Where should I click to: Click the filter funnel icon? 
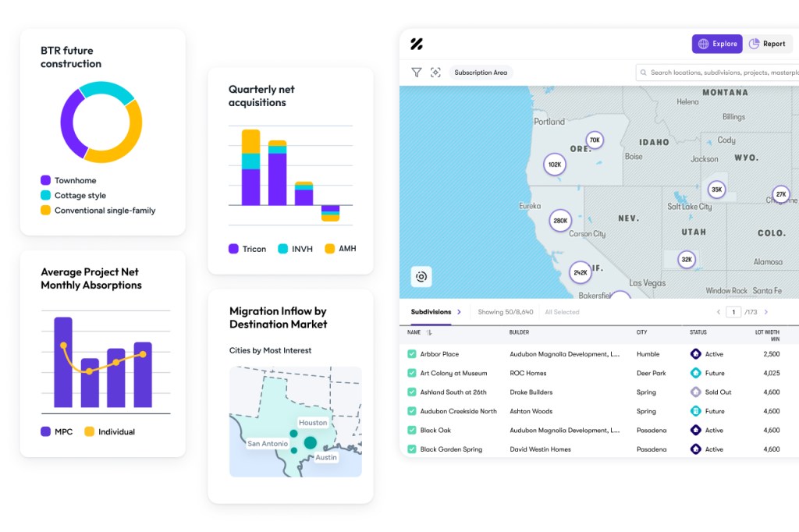pyautogui.click(x=417, y=73)
